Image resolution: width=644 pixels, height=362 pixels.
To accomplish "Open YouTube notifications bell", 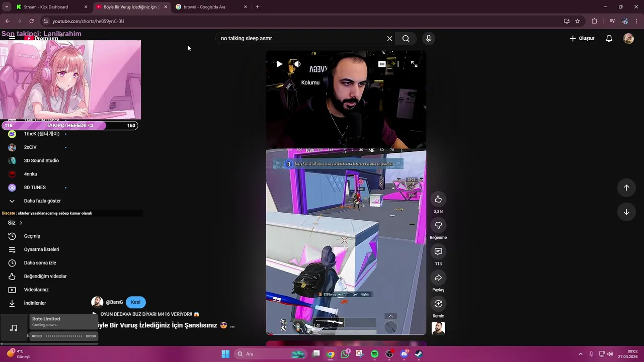I will point(609,38).
